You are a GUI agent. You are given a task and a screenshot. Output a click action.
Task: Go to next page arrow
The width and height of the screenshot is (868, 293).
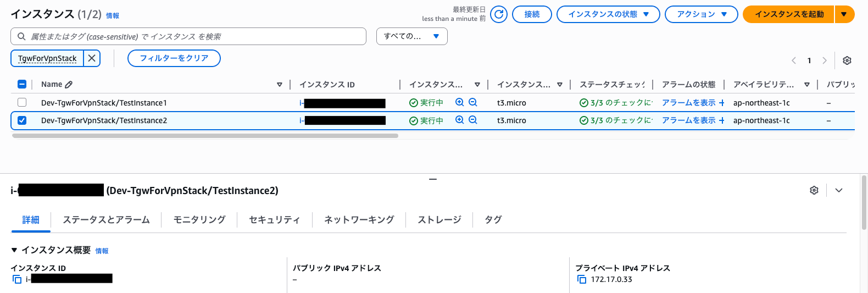825,60
